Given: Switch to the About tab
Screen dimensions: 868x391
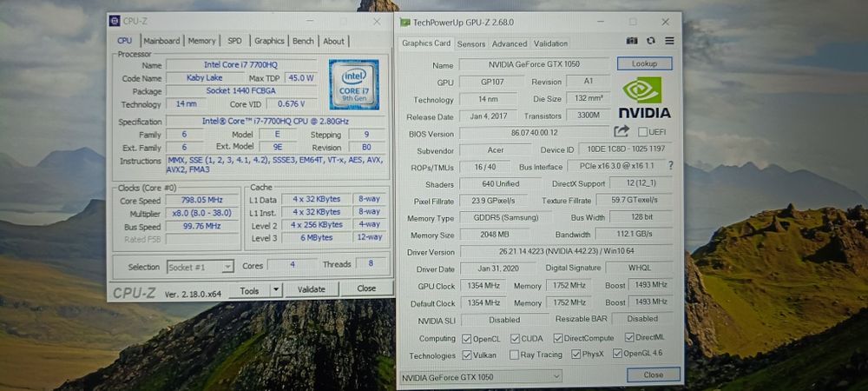Looking at the screenshot, I should click(333, 41).
